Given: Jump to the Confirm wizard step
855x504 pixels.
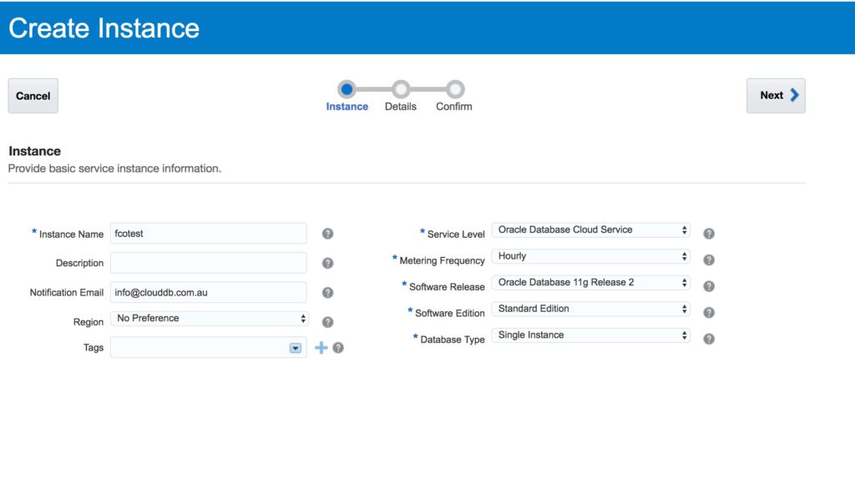Looking at the screenshot, I should [454, 89].
